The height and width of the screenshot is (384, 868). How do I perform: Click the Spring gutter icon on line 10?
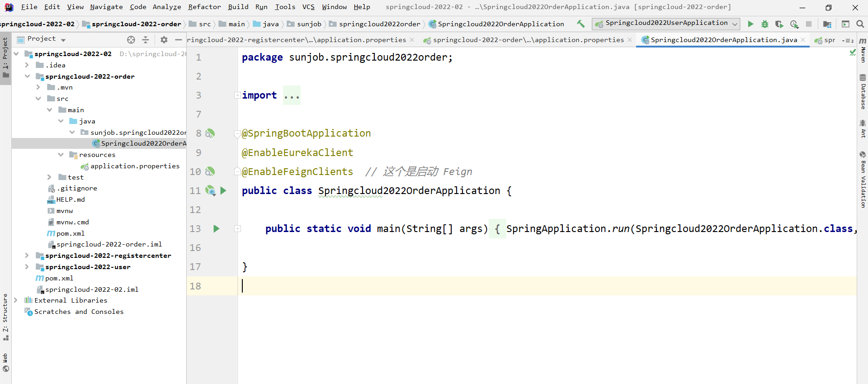(x=210, y=171)
